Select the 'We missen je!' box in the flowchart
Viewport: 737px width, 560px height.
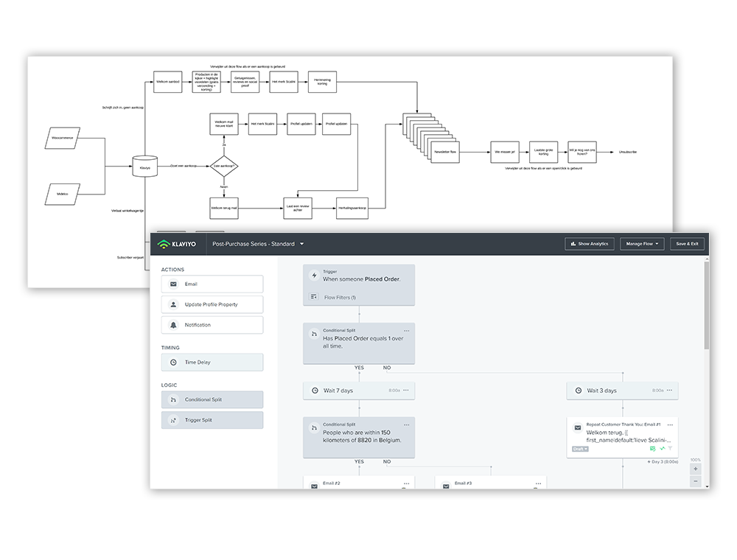click(x=505, y=153)
